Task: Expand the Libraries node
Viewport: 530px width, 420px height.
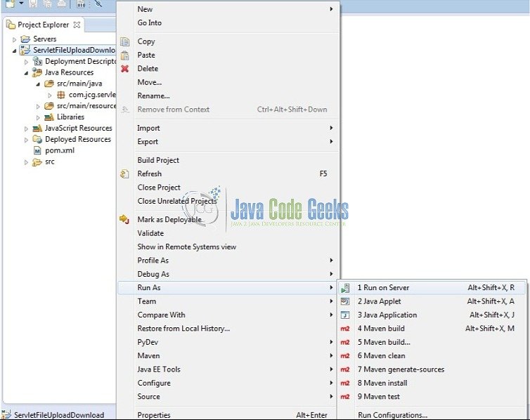Action: pyautogui.click(x=38, y=117)
